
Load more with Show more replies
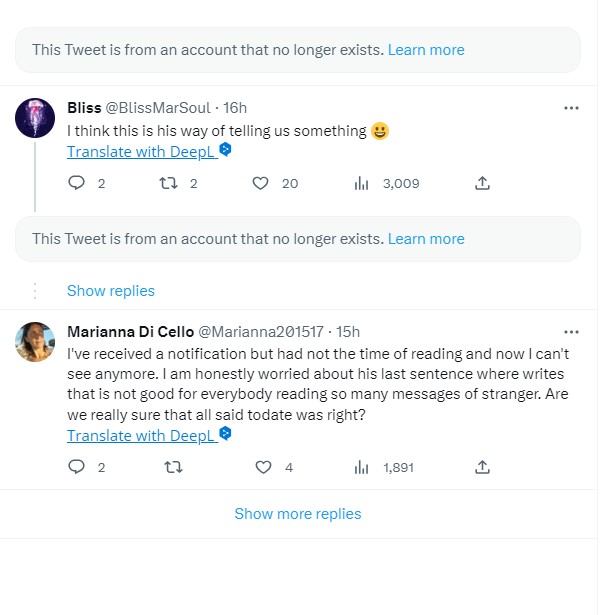pyautogui.click(x=297, y=514)
